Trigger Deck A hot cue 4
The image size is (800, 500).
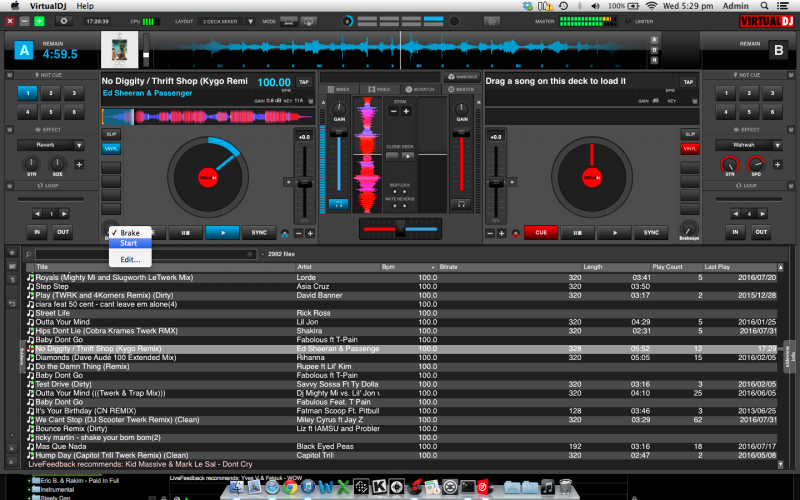point(28,112)
